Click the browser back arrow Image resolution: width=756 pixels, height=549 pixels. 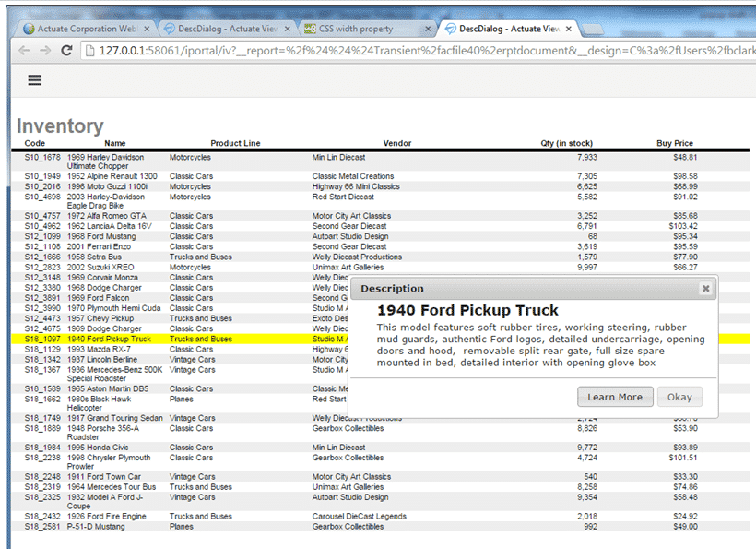point(22,51)
